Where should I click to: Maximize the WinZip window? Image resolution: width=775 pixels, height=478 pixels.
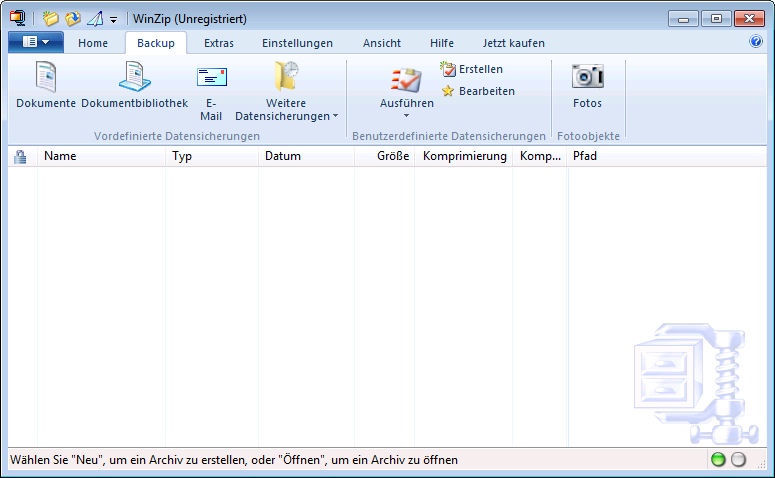click(x=716, y=19)
